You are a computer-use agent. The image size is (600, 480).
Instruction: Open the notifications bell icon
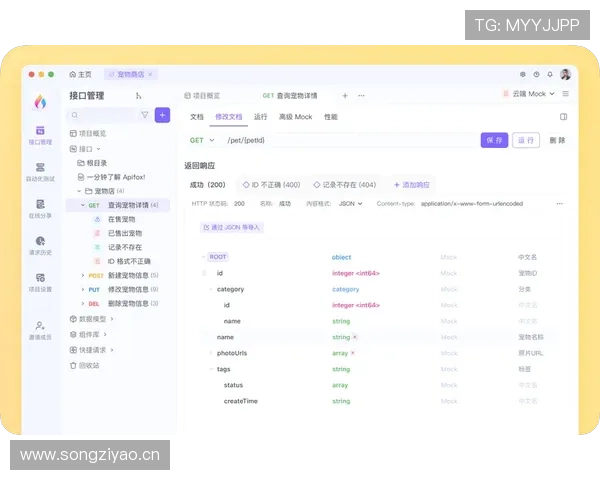coord(550,74)
